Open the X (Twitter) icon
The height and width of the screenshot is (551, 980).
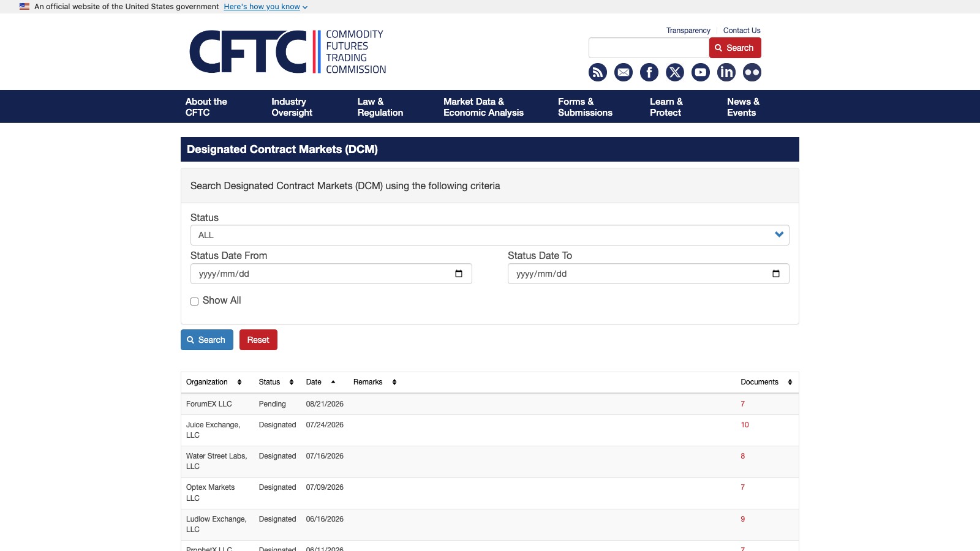point(675,72)
